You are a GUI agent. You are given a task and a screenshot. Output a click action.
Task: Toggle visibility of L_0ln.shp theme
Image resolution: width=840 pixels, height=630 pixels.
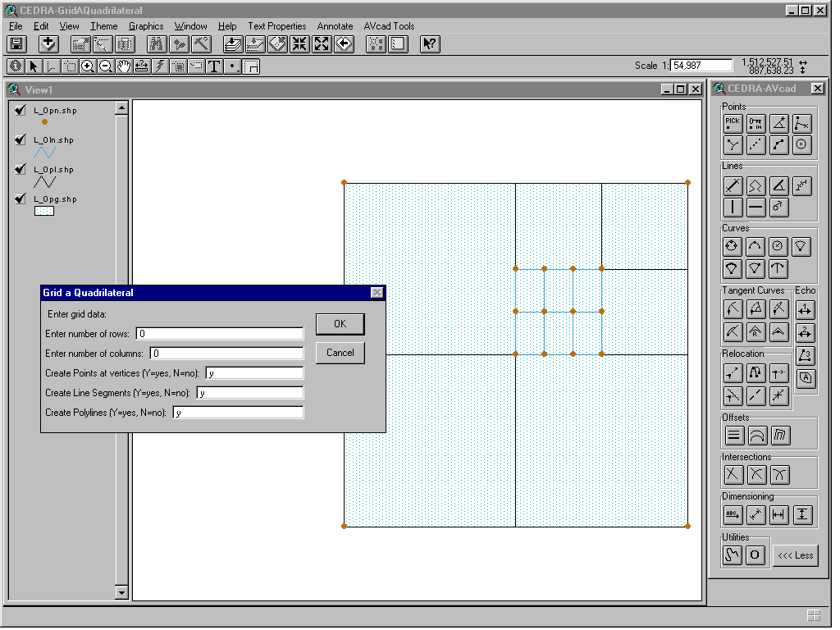coord(21,139)
